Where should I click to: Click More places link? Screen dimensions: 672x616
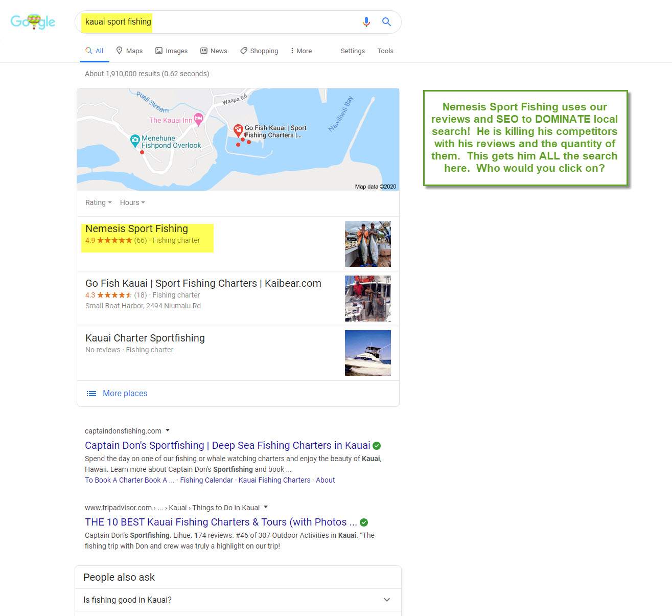coord(125,393)
